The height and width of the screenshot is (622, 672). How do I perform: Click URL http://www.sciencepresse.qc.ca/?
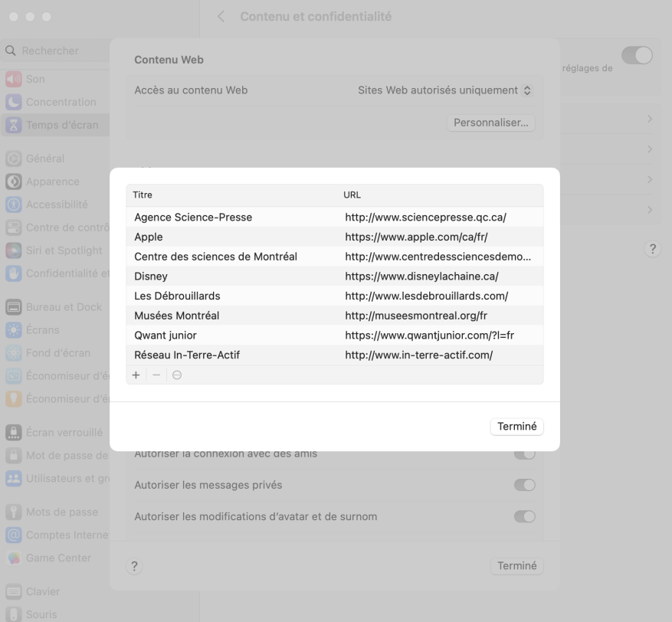pyautogui.click(x=425, y=218)
